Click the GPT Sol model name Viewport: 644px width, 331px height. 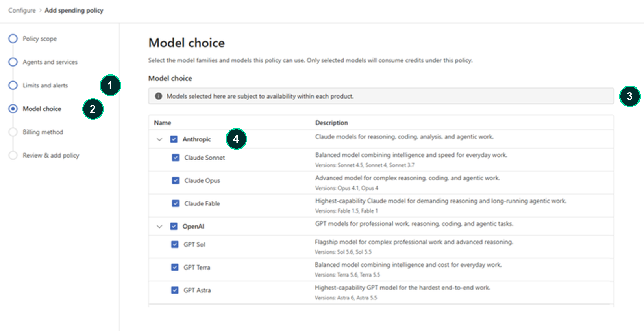point(194,244)
